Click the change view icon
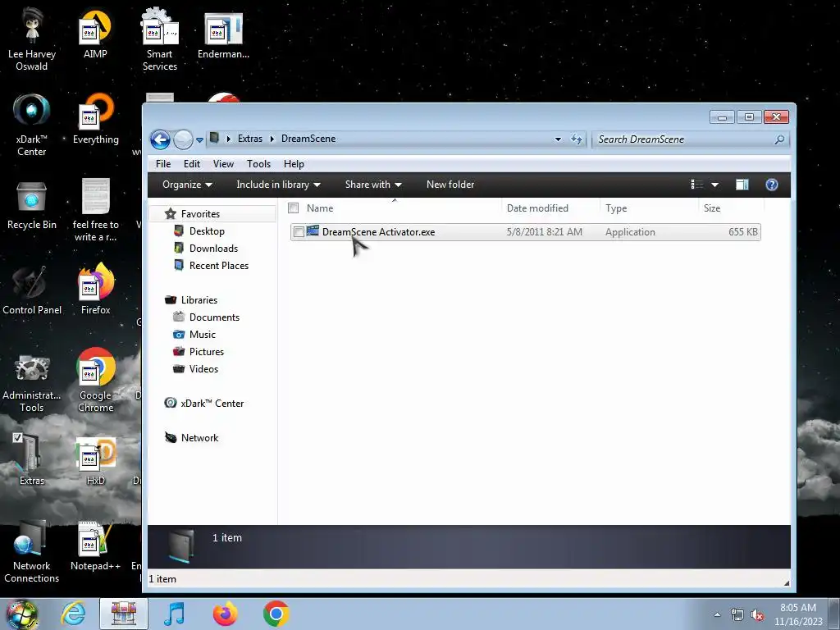The width and height of the screenshot is (840, 630). click(x=697, y=185)
